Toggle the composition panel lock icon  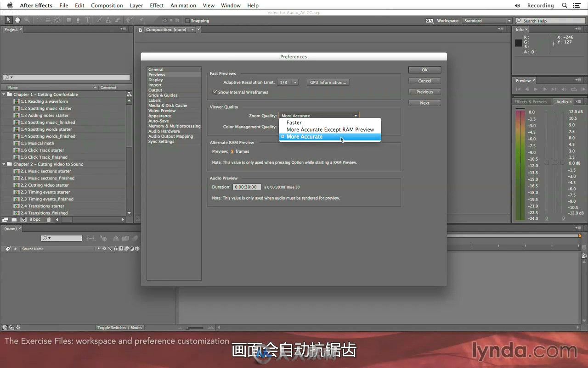tap(141, 29)
